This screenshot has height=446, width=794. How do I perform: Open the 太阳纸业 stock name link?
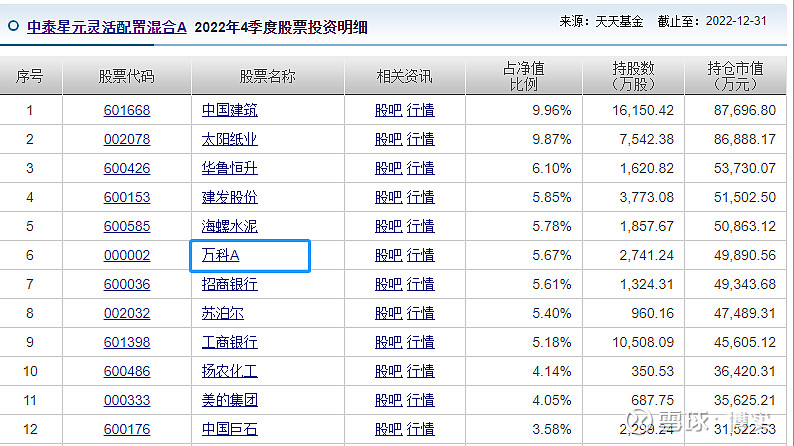point(229,139)
